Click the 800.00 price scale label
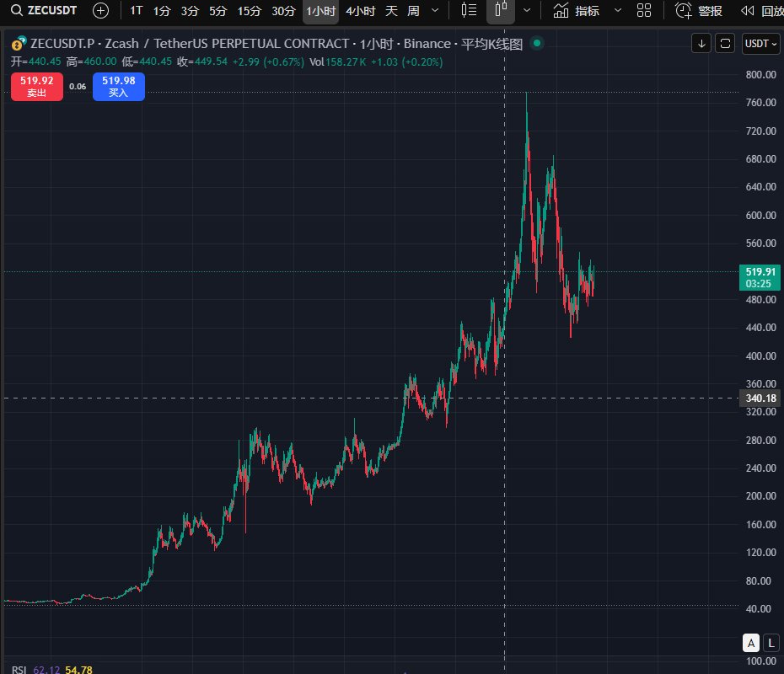 pos(760,74)
